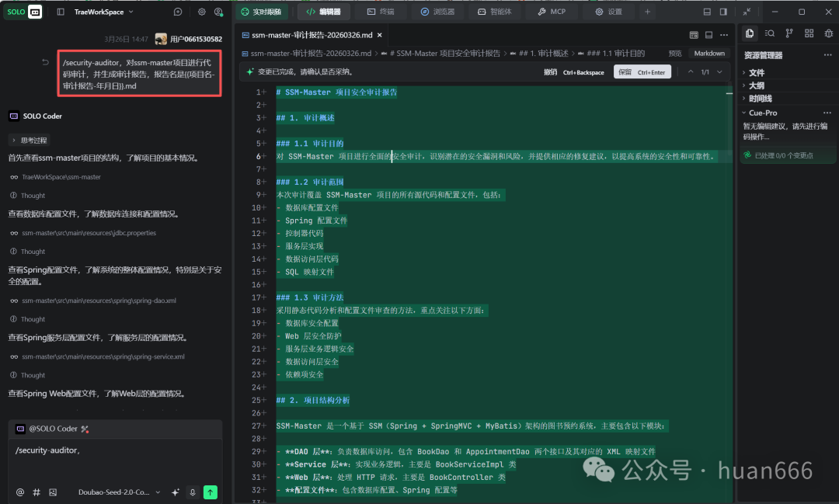This screenshot has height=504, width=839.
Task: Attach an image via the picture icon
Action: [x=53, y=492]
